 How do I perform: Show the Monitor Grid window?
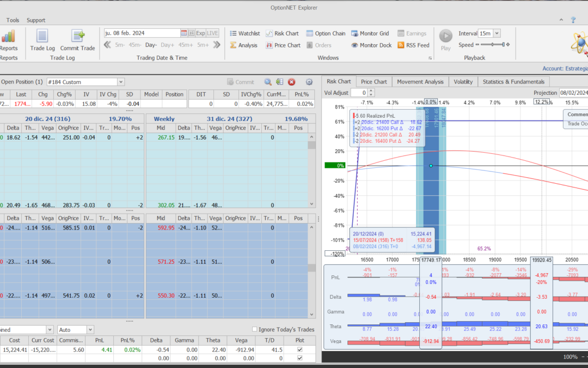click(370, 33)
